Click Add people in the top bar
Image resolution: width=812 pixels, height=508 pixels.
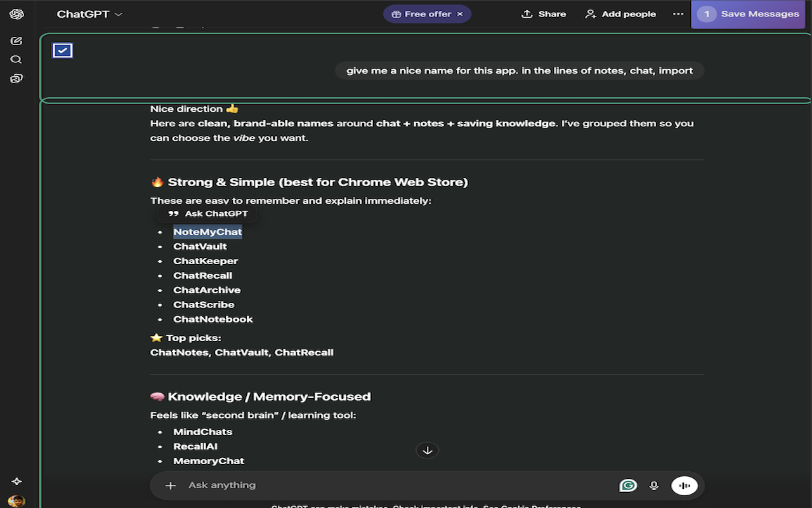click(x=620, y=13)
